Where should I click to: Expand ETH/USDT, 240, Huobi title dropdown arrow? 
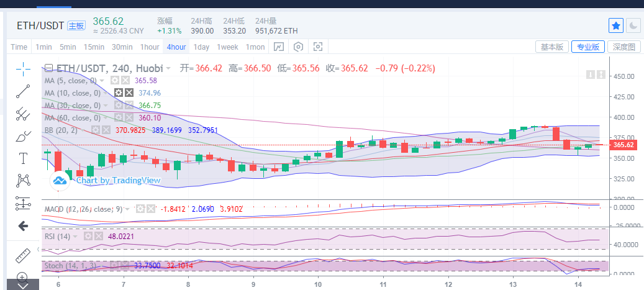pyautogui.click(x=168, y=68)
